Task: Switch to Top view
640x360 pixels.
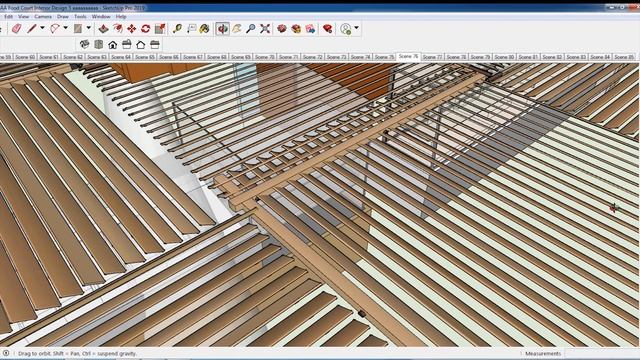Action: pyautogui.click(x=98, y=44)
